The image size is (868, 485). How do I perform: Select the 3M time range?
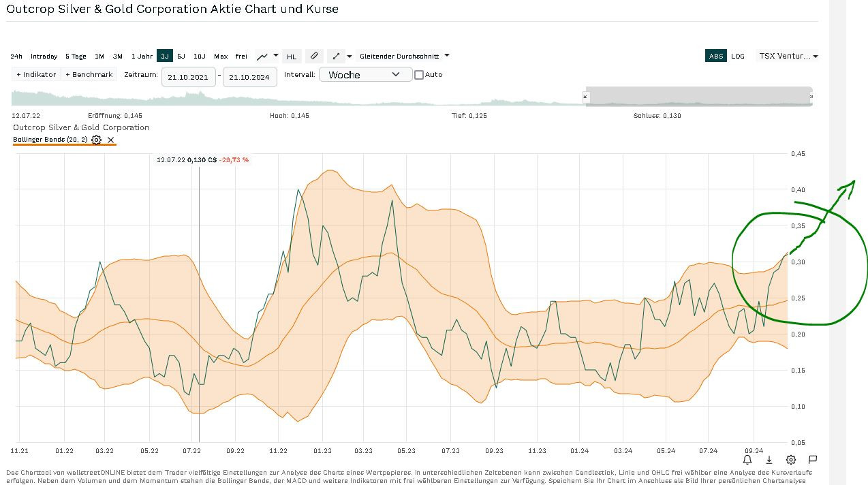118,56
